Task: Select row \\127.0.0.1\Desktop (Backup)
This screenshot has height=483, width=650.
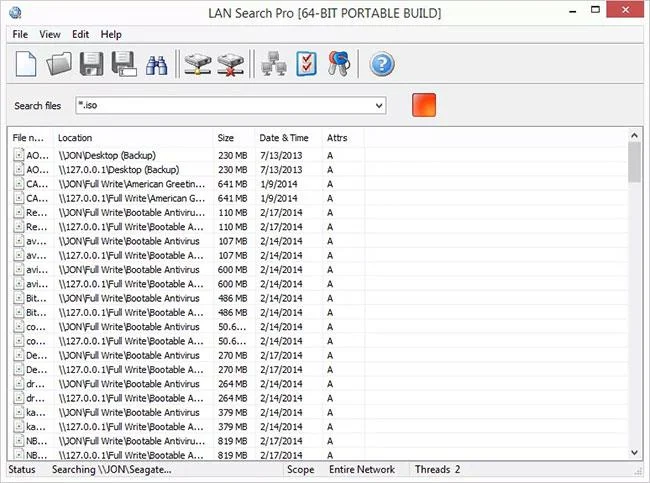Action: point(318,170)
